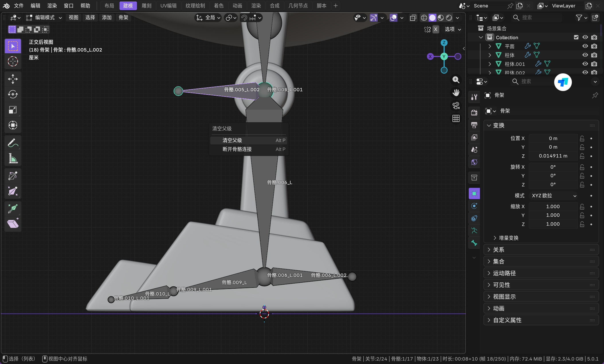Expand the 关系 panel
The height and width of the screenshot is (364, 604).
(499, 250)
